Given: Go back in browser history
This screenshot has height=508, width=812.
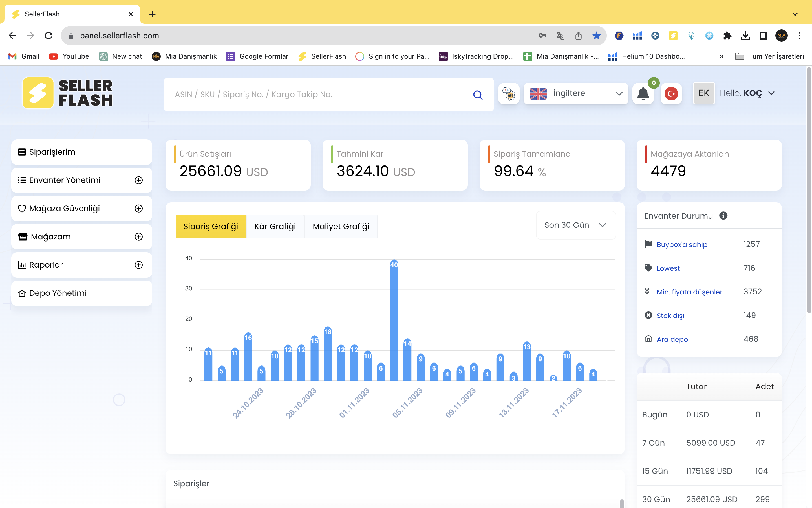Looking at the screenshot, I should point(12,36).
